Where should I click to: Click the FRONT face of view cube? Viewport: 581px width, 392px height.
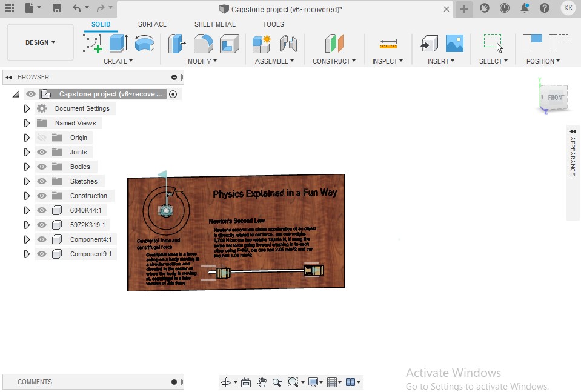tap(556, 98)
